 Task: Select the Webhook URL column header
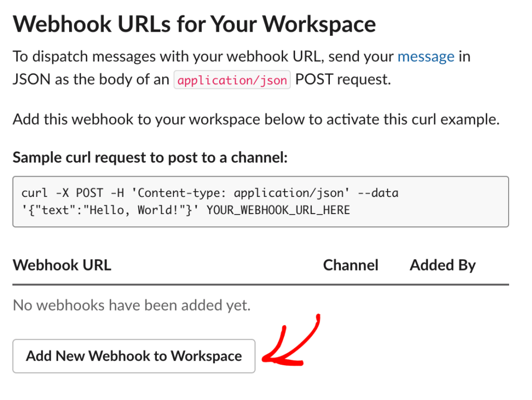62,265
